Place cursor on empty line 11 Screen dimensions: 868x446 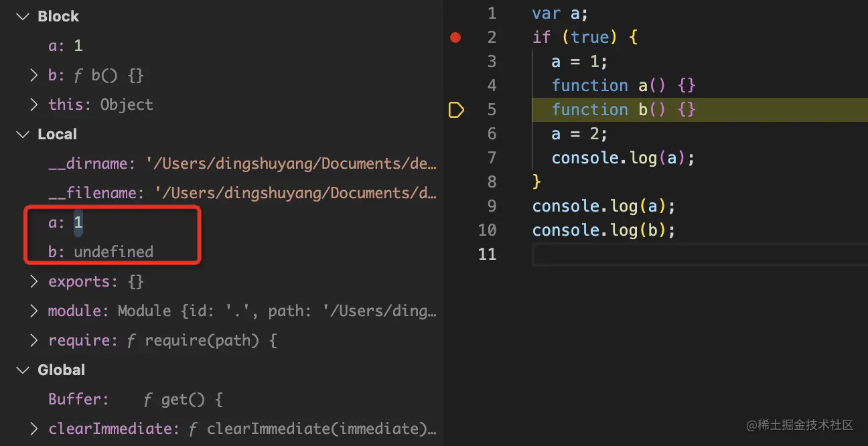click(700, 254)
